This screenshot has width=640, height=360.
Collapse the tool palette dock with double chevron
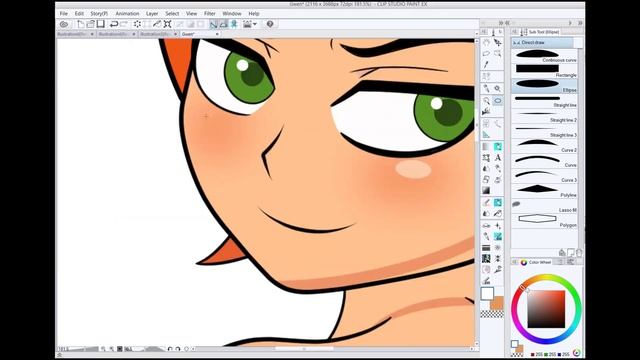tap(501, 23)
